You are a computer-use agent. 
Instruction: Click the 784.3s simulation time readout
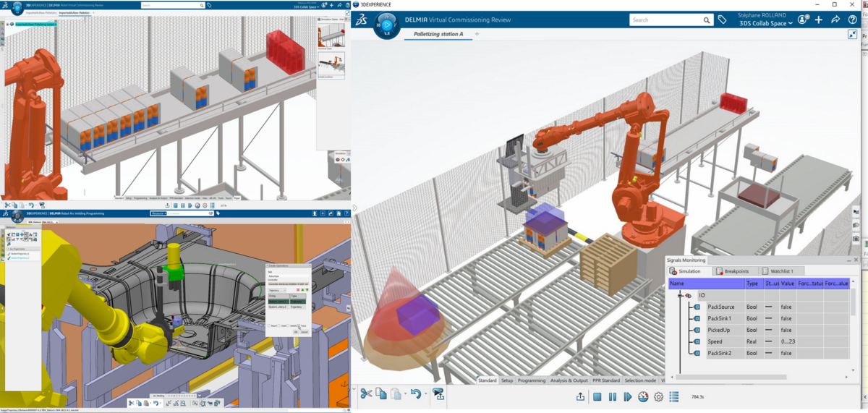[698, 397]
